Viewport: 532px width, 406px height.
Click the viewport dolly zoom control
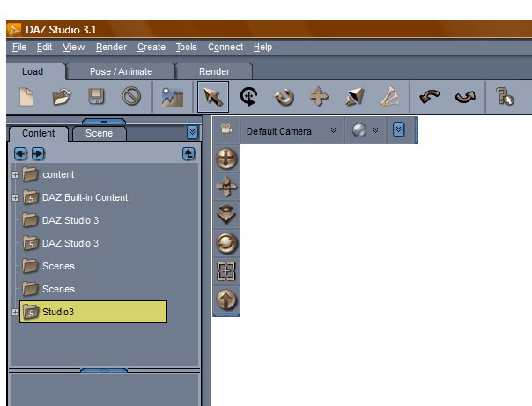pos(226,214)
